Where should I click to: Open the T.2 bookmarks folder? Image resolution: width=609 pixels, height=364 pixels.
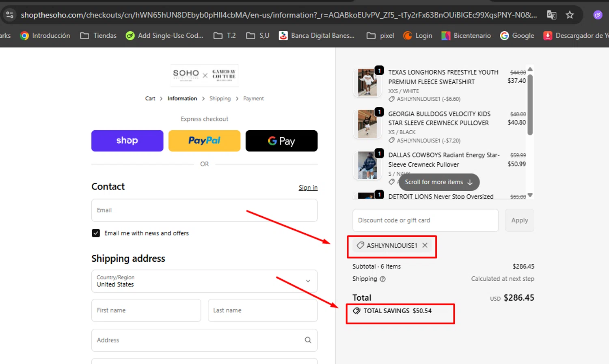click(x=225, y=36)
